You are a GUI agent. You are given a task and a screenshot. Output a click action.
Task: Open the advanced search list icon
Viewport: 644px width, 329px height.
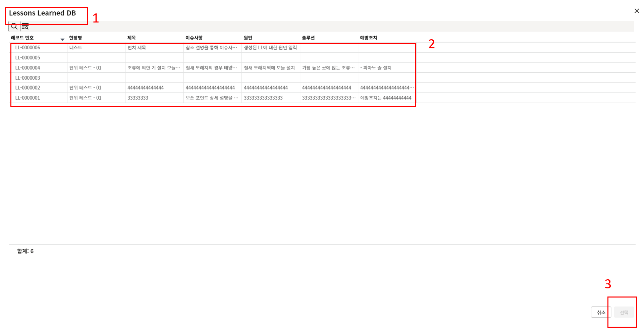(25, 27)
